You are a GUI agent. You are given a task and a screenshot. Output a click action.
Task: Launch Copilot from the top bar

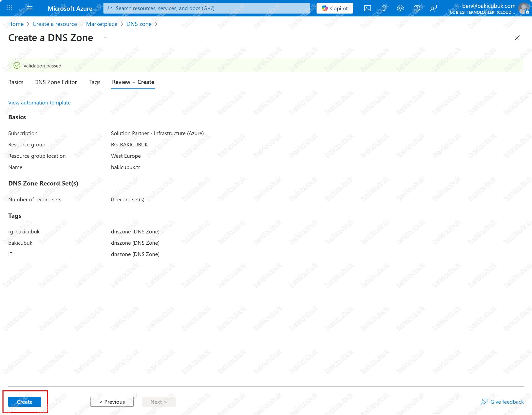(335, 8)
